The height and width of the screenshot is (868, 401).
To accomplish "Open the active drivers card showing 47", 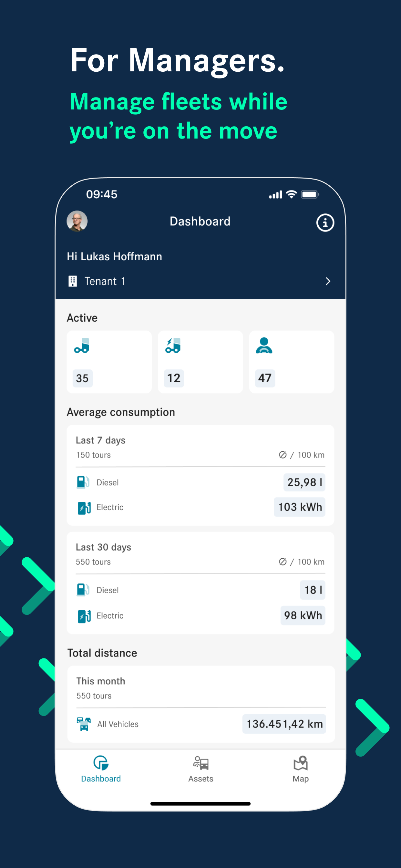I will coord(292,362).
